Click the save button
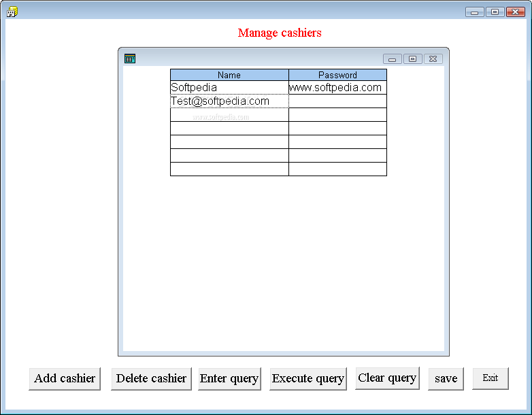Screen dimensions: 532x415 (446, 379)
